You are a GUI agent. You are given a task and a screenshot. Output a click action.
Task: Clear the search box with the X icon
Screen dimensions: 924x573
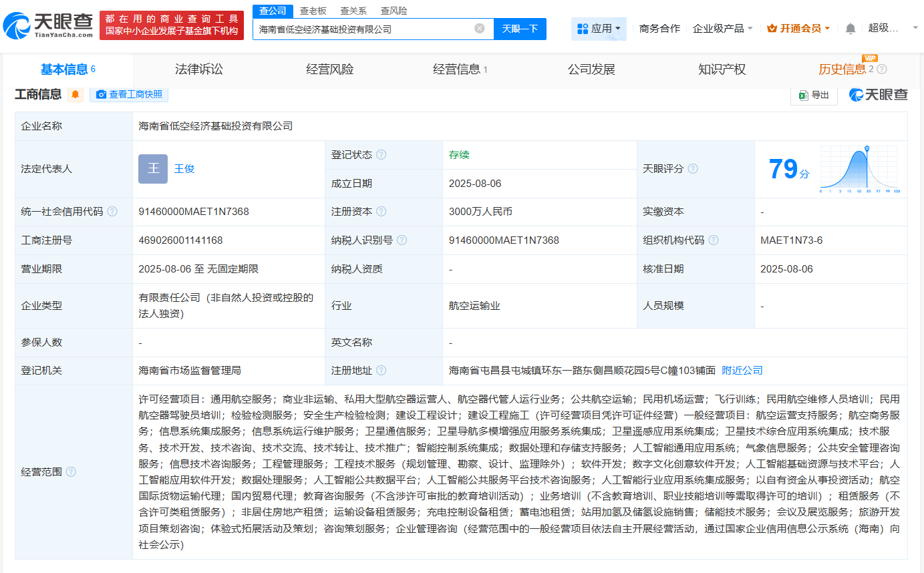(478, 29)
